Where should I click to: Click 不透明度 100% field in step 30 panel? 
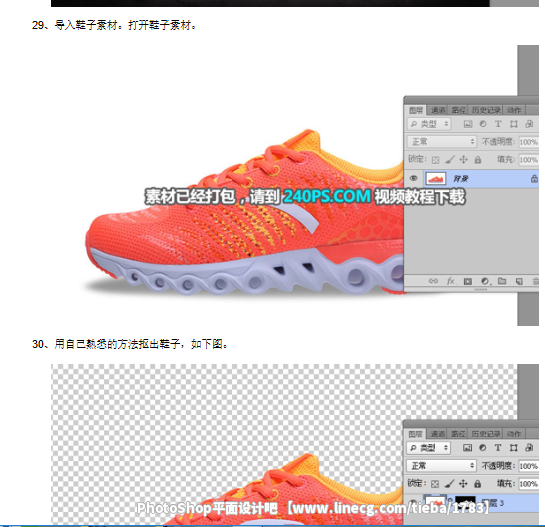pyautogui.click(x=529, y=466)
